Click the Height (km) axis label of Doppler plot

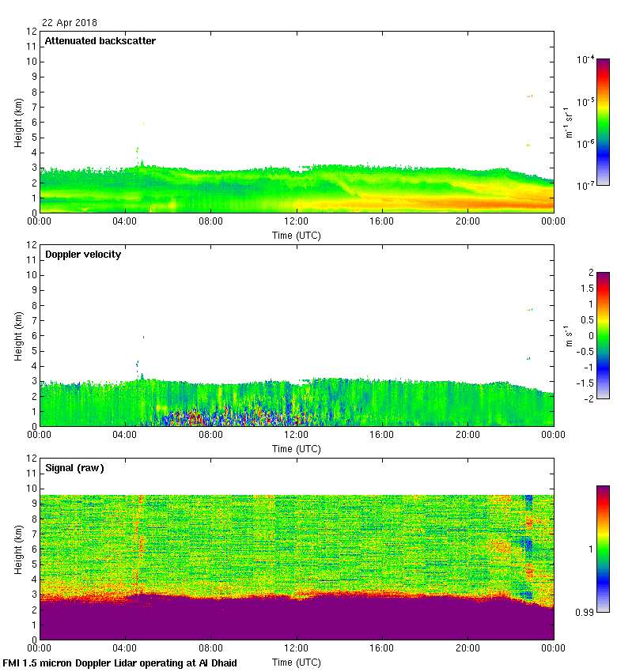click(17, 335)
